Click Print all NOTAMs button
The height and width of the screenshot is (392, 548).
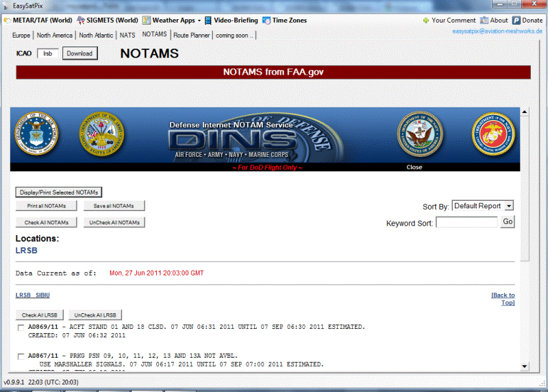[x=46, y=206]
